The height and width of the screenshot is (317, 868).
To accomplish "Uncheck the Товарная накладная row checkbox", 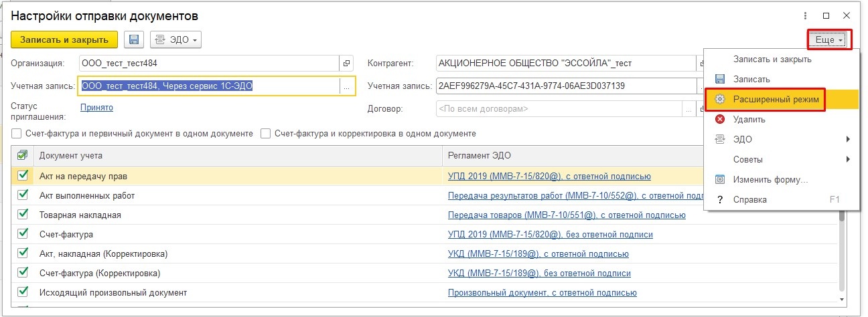I will pos(23,215).
